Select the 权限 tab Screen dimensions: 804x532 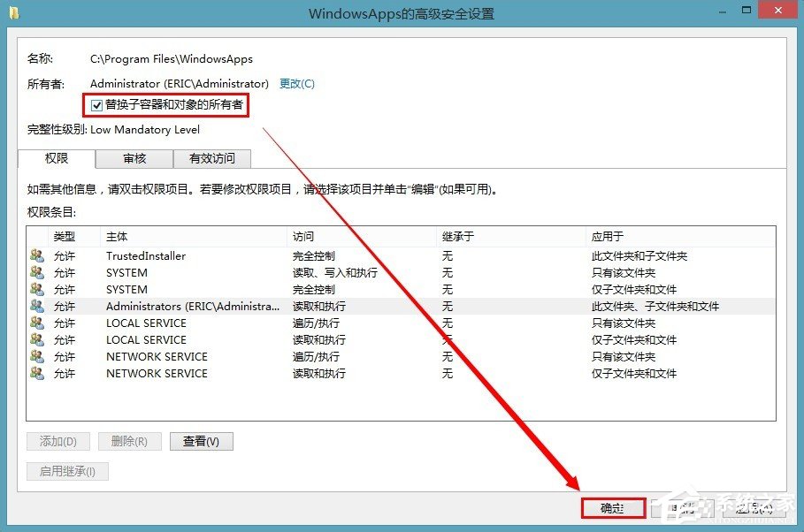point(56,159)
